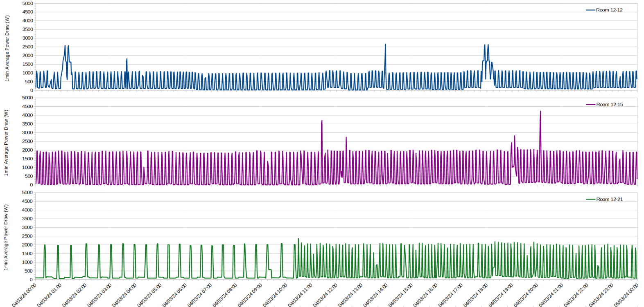
Task: Click the 04/03/24 16:00 x-axis label
Action: pyautogui.click(x=426, y=295)
